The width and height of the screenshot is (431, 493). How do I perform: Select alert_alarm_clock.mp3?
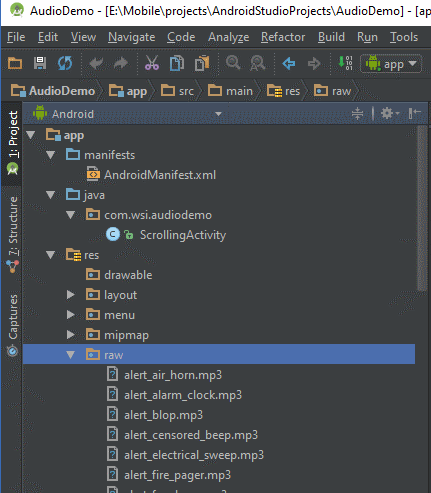[x=183, y=395]
